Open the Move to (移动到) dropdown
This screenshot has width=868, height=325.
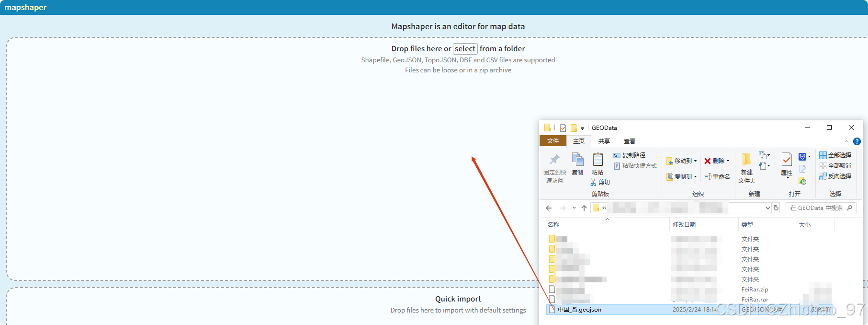(x=681, y=161)
